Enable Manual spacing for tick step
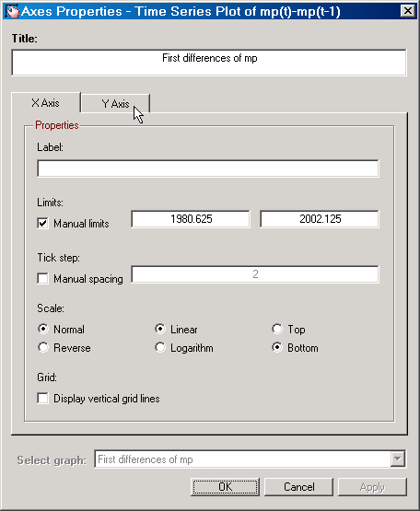The width and height of the screenshot is (420, 511). (42, 279)
